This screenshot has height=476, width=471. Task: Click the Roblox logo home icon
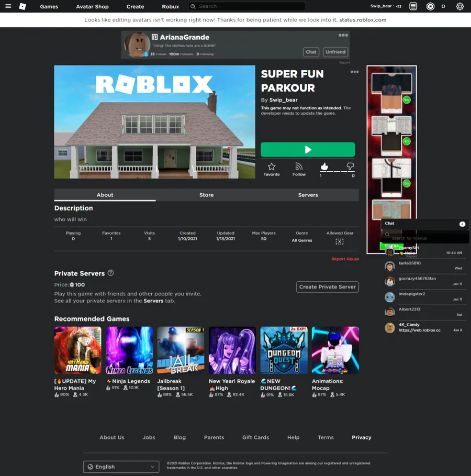coord(23,6)
